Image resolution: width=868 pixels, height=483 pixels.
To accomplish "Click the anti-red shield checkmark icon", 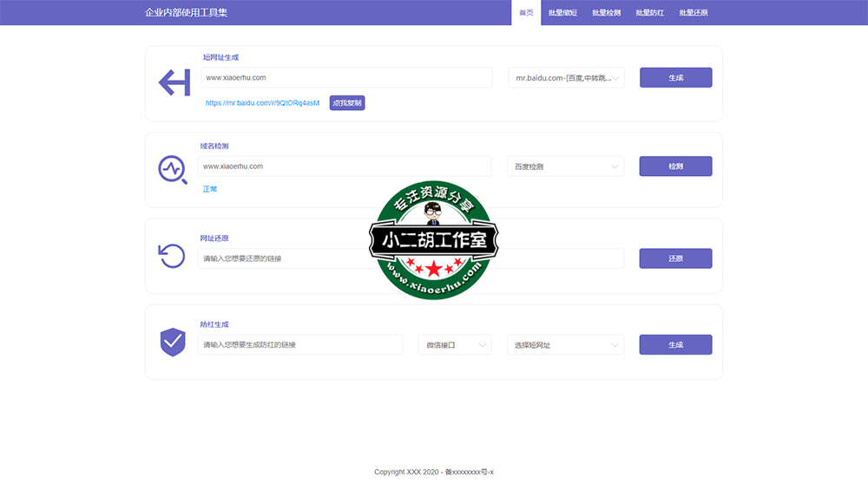I will (173, 342).
